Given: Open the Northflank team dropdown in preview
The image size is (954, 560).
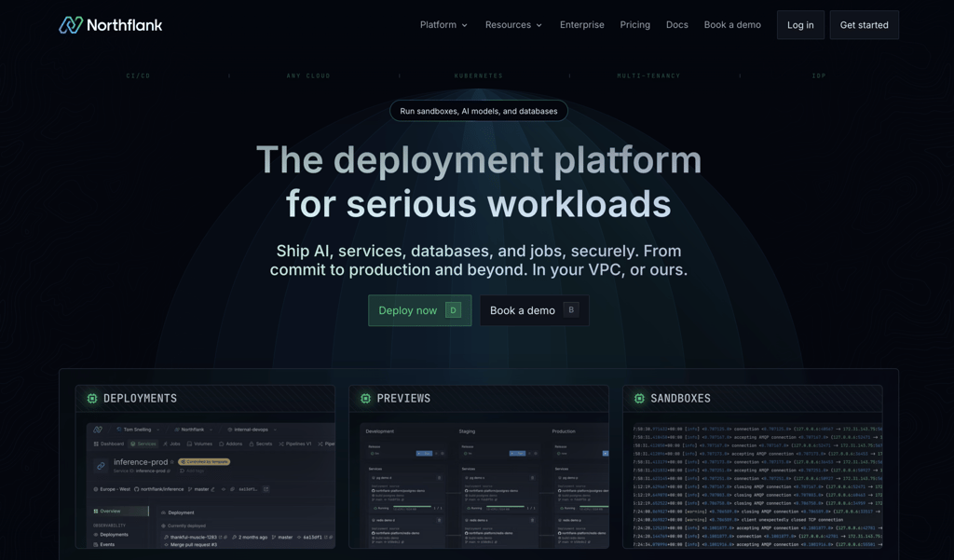Looking at the screenshot, I should (x=193, y=430).
